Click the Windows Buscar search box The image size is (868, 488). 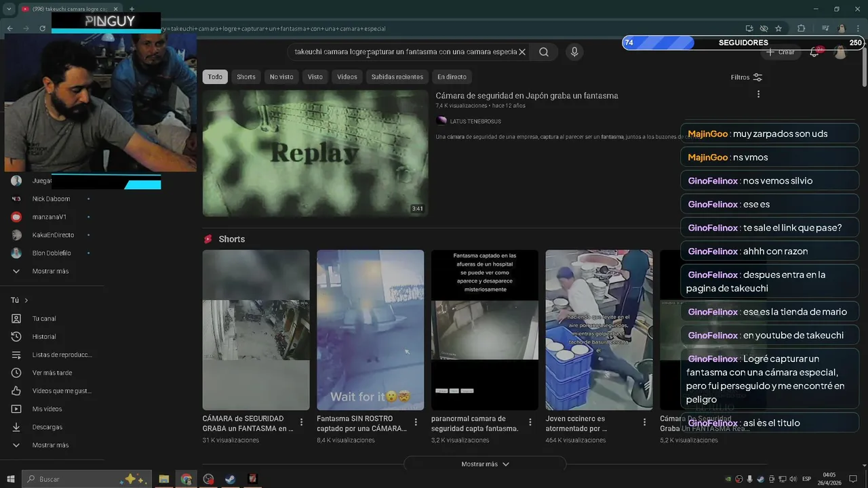tap(87, 479)
